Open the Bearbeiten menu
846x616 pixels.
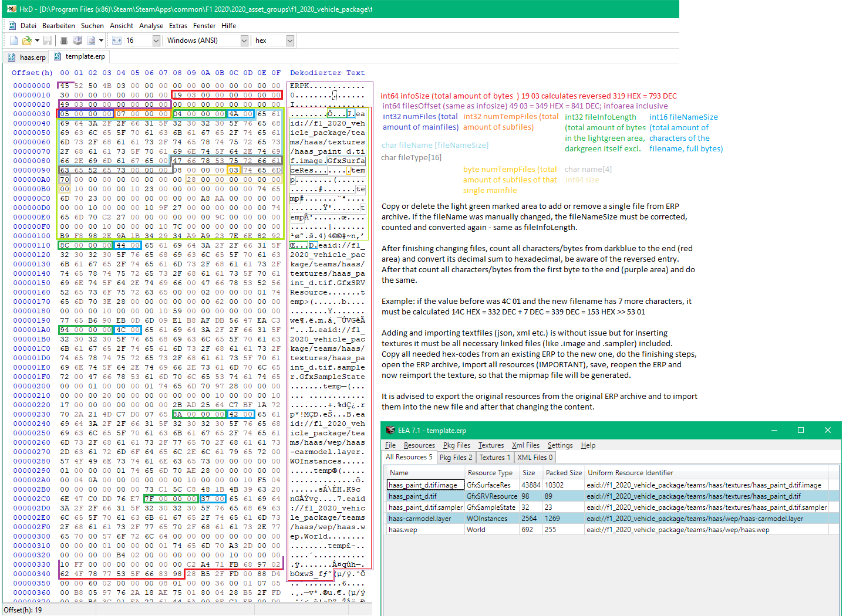(59, 26)
